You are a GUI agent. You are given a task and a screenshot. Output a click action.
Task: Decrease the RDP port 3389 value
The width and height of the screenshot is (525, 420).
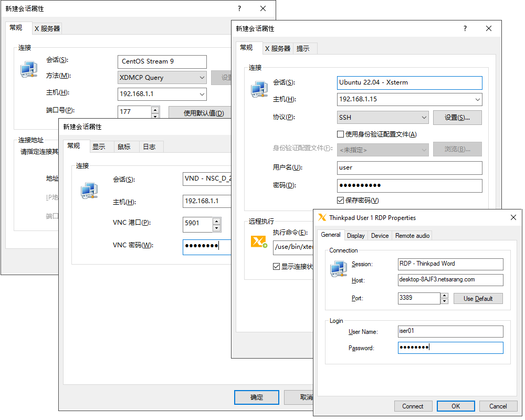click(444, 301)
